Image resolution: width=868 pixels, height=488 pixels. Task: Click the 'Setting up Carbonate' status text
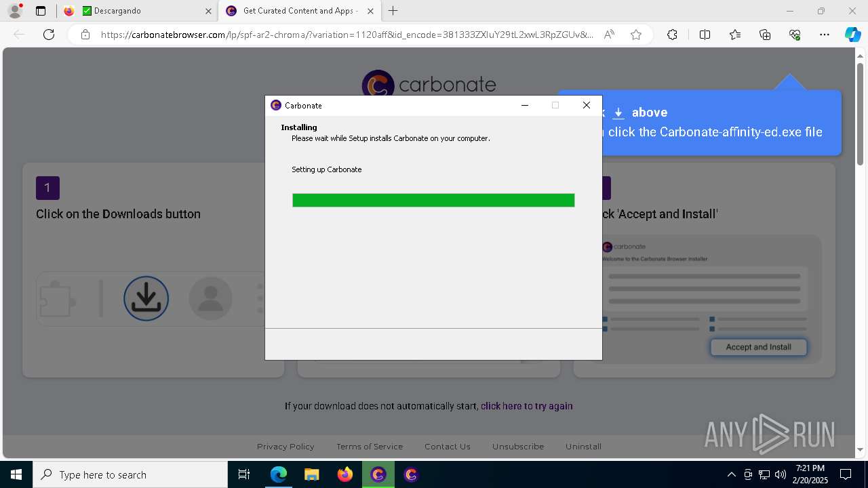(326, 169)
